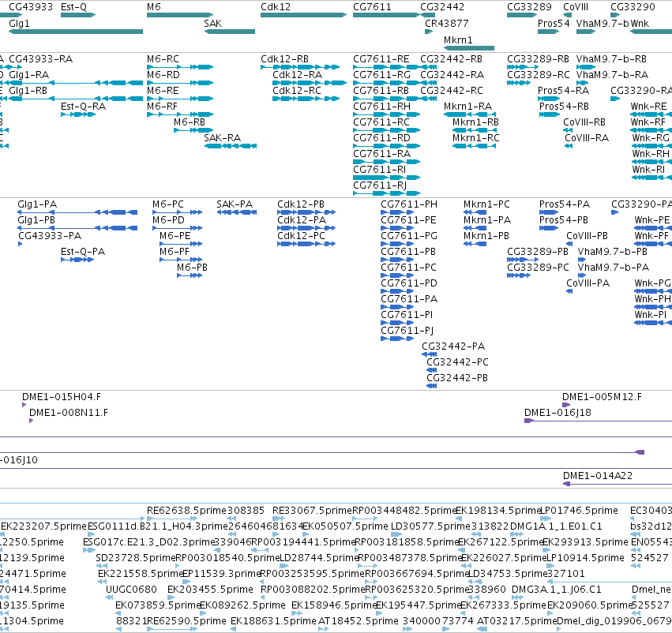Select protein CG32442-PB
Viewport: 672px width, 633px height.
432,386
